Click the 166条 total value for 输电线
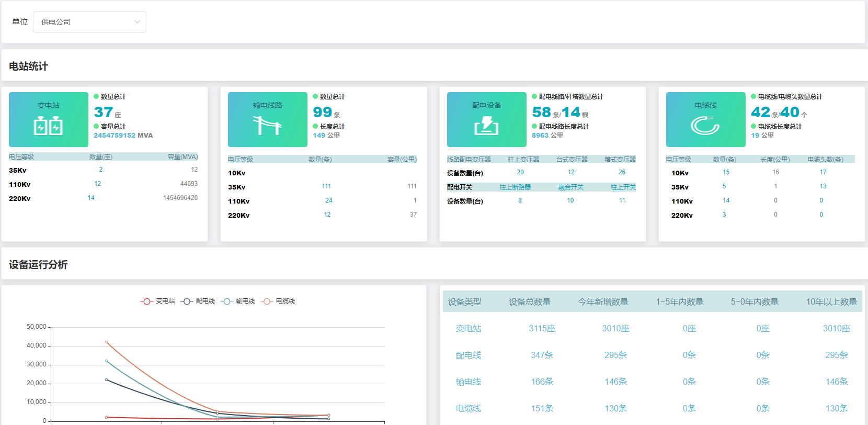 542,382
